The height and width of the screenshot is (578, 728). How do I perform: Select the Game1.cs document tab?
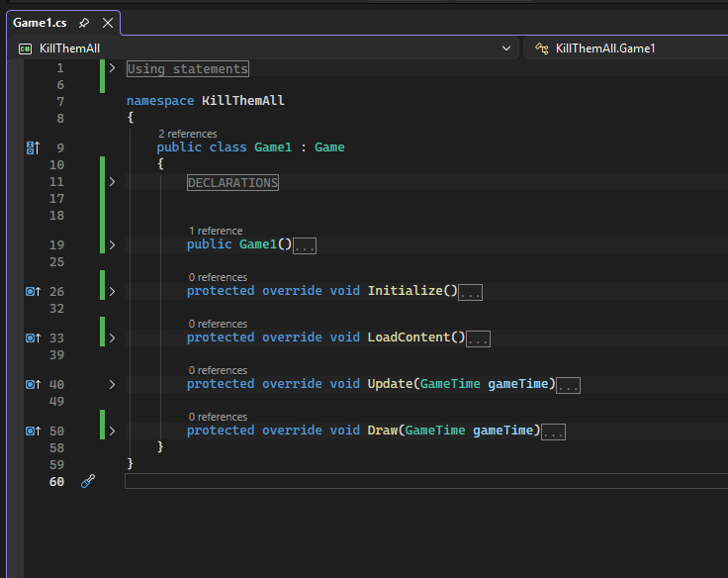[41, 23]
